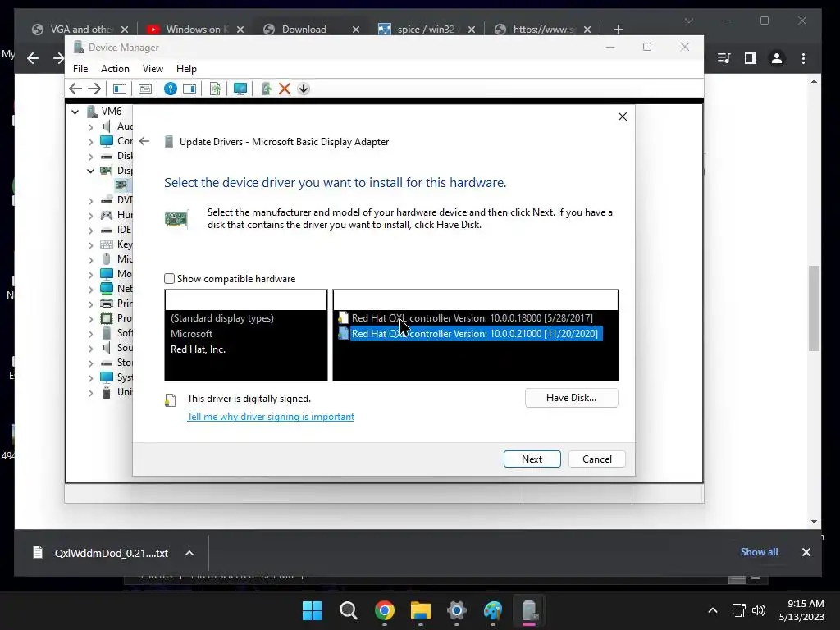Click Forward arrow in Device Manager toolbar
This screenshot has width=840, height=630.
[x=94, y=89]
